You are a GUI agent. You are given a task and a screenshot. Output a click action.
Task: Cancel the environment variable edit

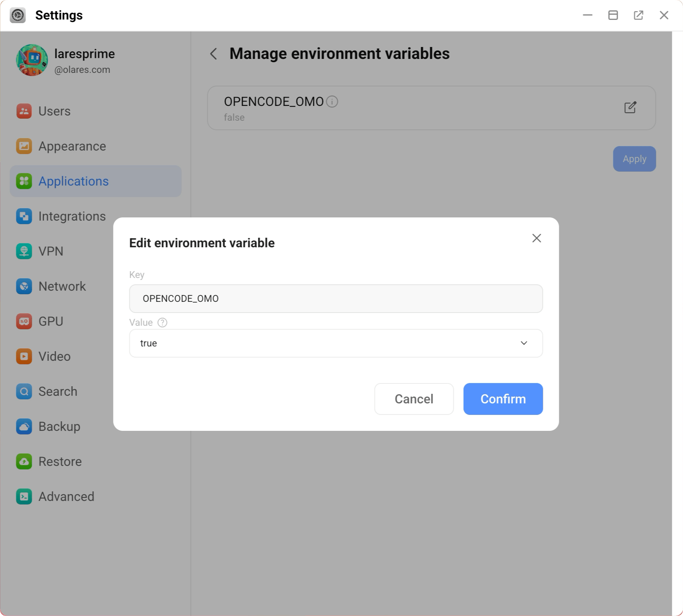tap(414, 399)
